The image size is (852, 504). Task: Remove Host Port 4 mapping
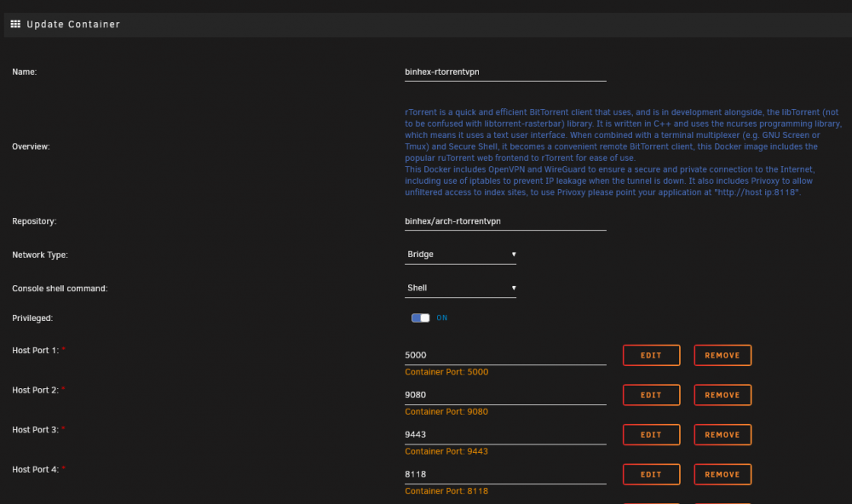[722, 474]
